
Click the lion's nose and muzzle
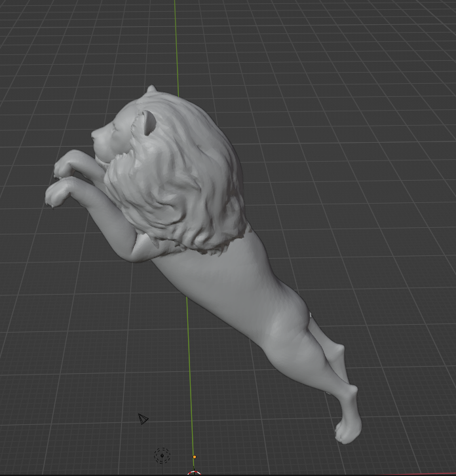pyautogui.click(x=97, y=138)
